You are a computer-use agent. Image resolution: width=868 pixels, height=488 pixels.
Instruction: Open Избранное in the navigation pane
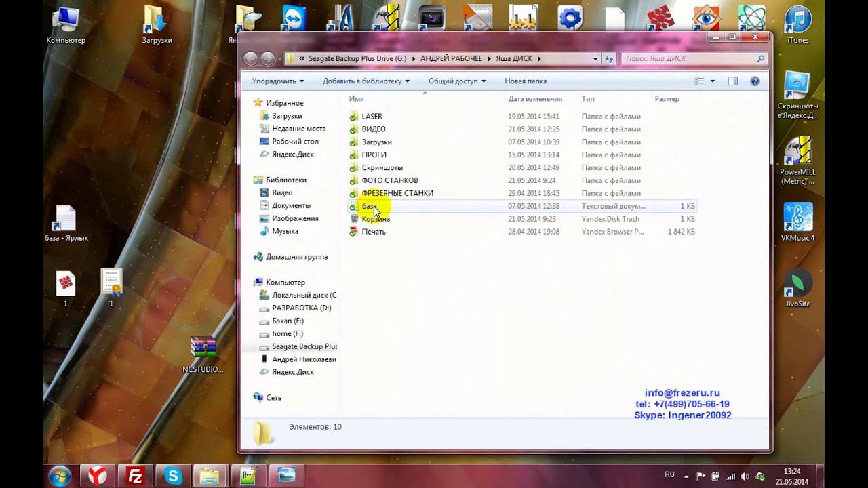pyautogui.click(x=284, y=103)
